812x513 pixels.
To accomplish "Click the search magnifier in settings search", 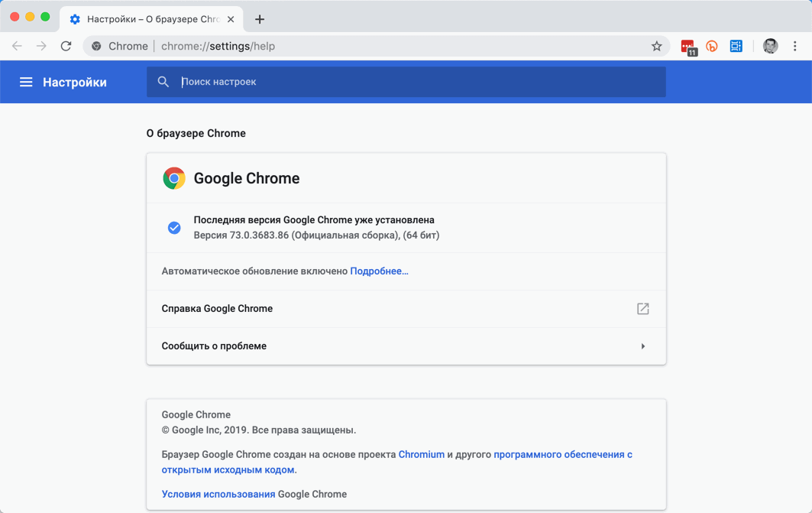I will (x=163, y=82).
